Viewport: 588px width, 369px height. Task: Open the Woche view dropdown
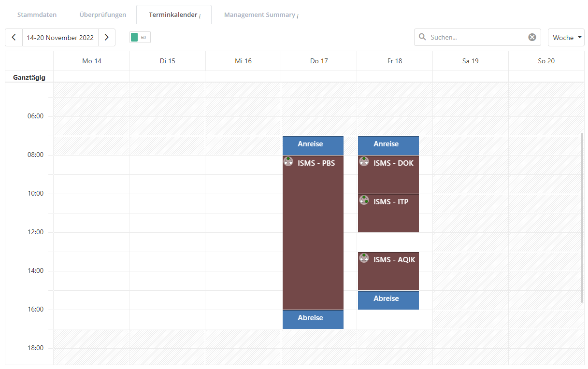click(x=566, y=38)
